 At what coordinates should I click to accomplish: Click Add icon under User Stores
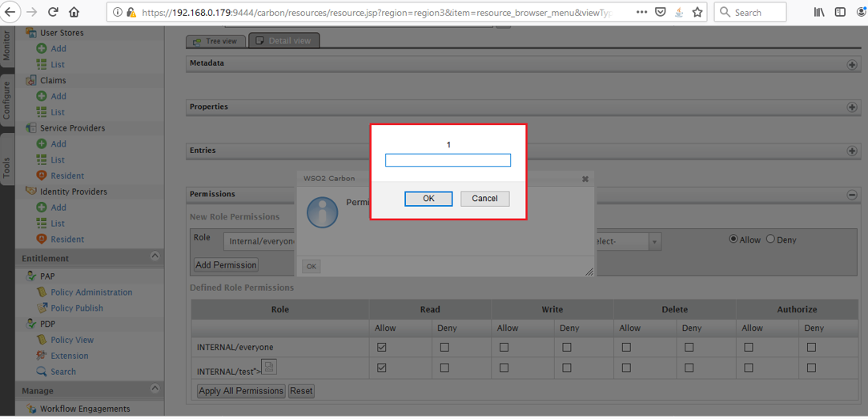click(x=41, y=49)
